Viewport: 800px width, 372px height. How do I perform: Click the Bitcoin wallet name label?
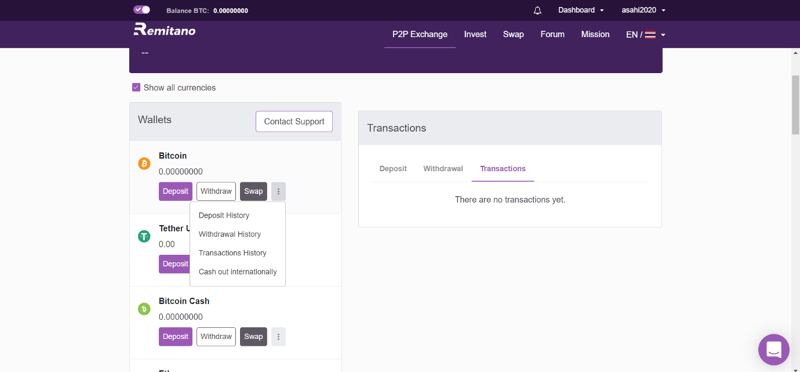172,156
